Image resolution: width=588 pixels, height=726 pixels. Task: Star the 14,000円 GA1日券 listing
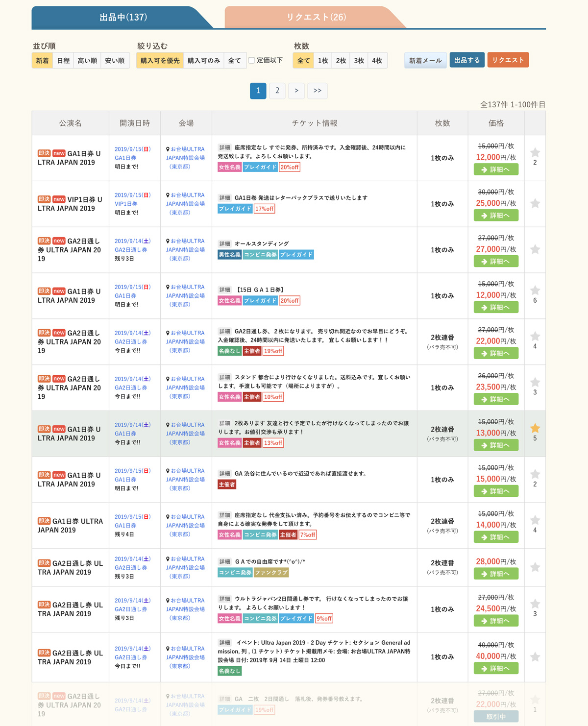coord(535,520)
